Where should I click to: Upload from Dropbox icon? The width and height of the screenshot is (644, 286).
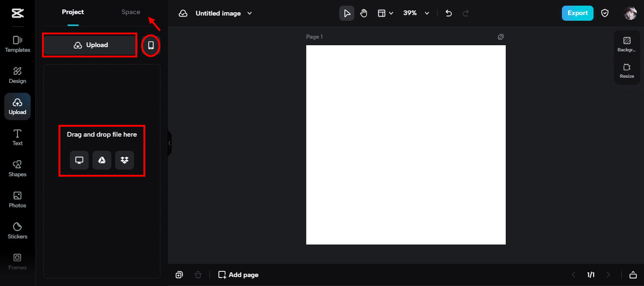(x=124, y=160)
